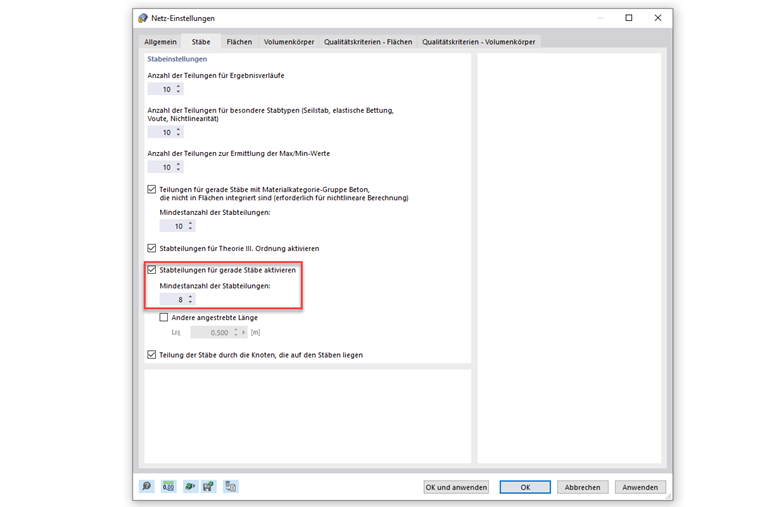Screen dimensions: 760x507
Task: Click the Netz-Einstellungen title bar app icon
Action: [142, 18]
